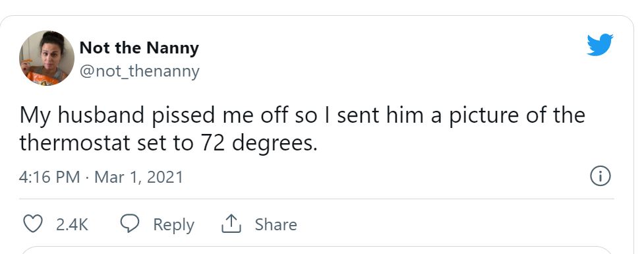Click the Share text label
This screenshot has width=644, height=254.
tap(276, 225)
